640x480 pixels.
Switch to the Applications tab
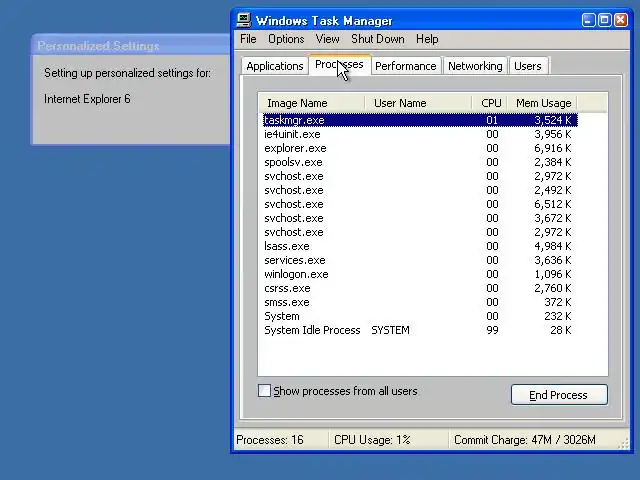click(x=275, y=66)
